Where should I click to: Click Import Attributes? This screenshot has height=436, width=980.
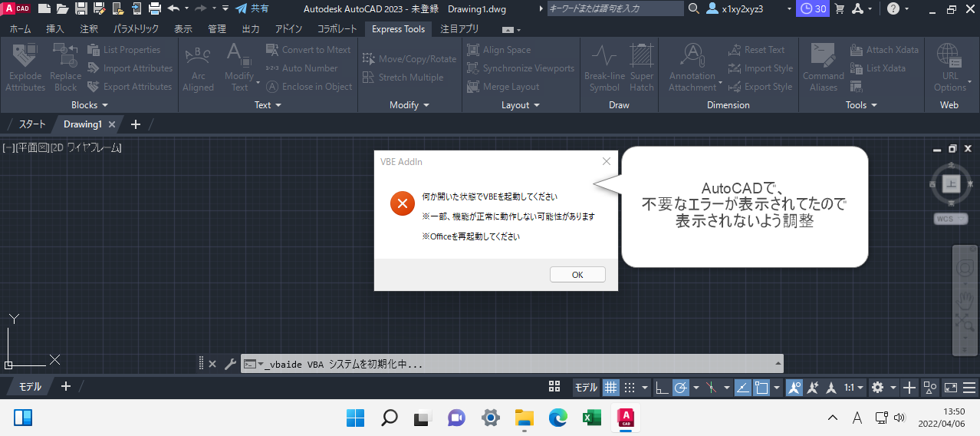130,68
